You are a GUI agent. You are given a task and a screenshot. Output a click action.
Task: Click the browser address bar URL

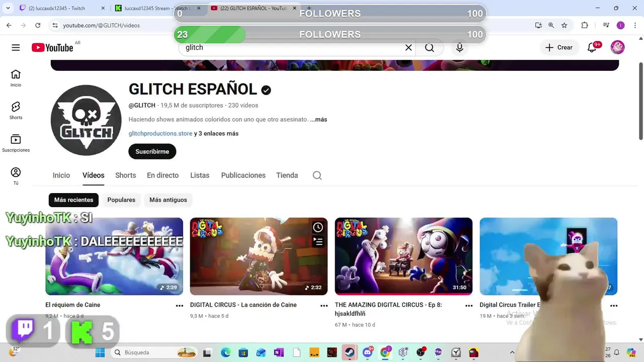tap(101, 25)
